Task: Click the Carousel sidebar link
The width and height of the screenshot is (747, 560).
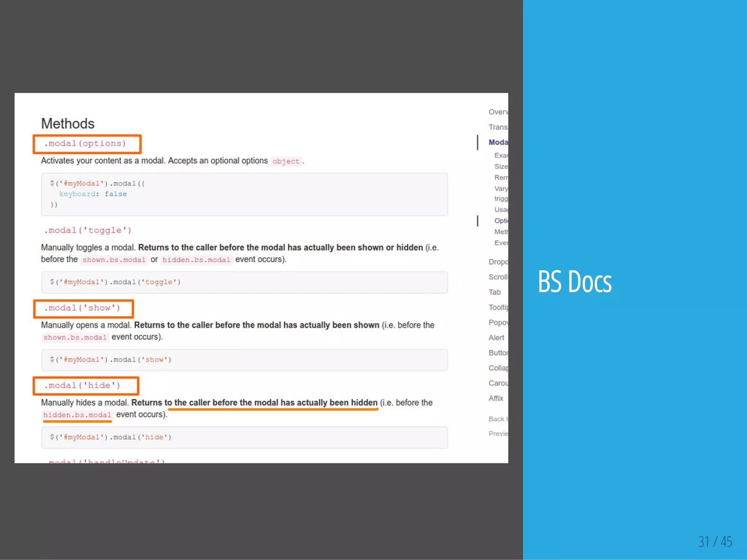Action: tap(498, 383)
